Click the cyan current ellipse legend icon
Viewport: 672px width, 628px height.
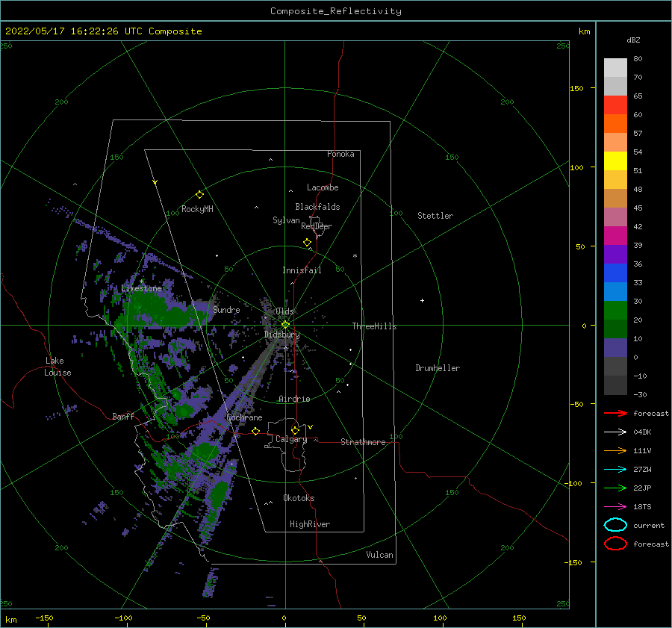click(x=615, y=525)
